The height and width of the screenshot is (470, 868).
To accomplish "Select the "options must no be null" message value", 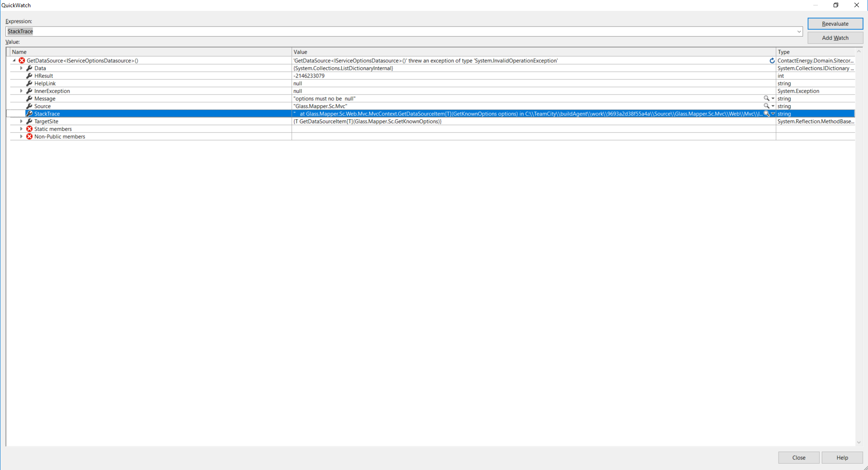I will (x=325, y=99).
